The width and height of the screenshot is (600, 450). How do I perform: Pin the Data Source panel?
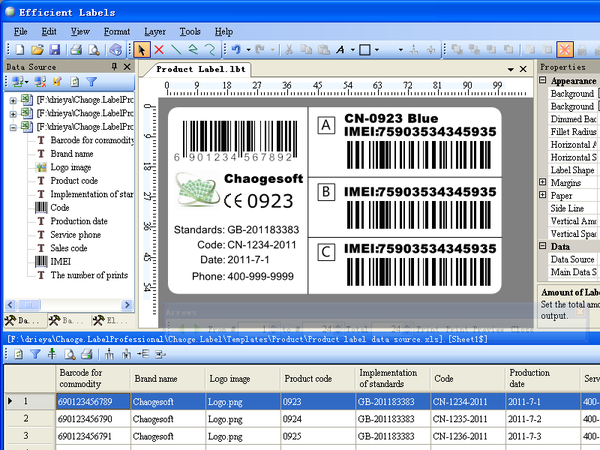[x=114, y=67]
